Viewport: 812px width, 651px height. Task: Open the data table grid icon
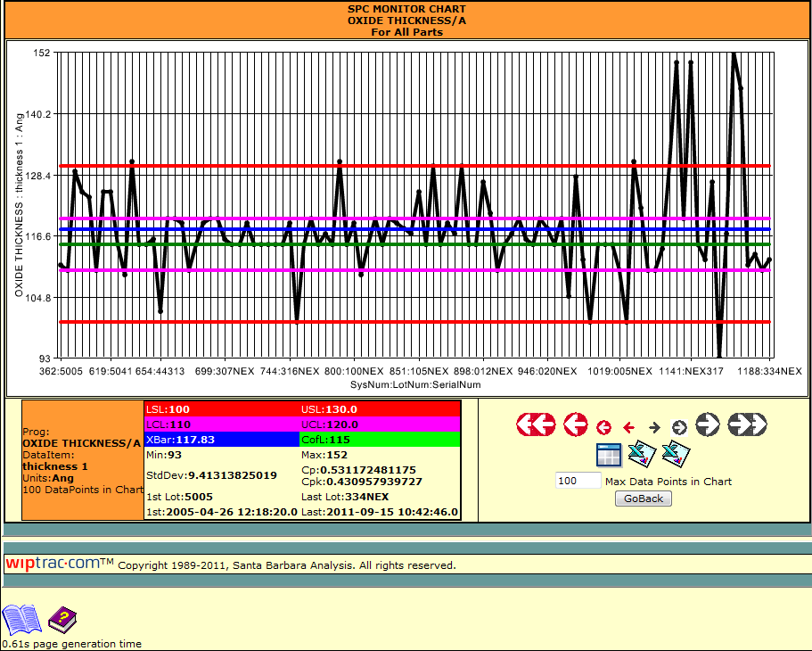(609, 455)
